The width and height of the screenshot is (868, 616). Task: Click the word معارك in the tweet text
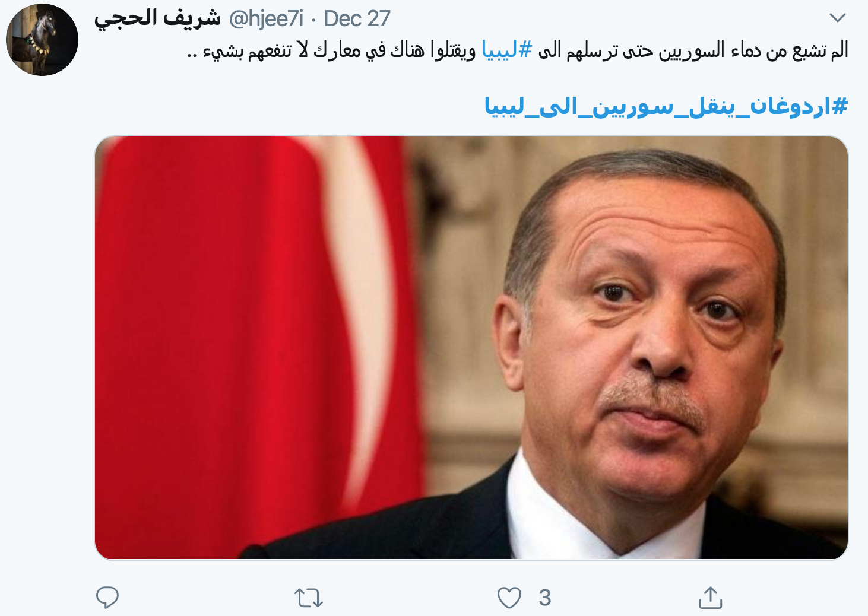[337, 50]
